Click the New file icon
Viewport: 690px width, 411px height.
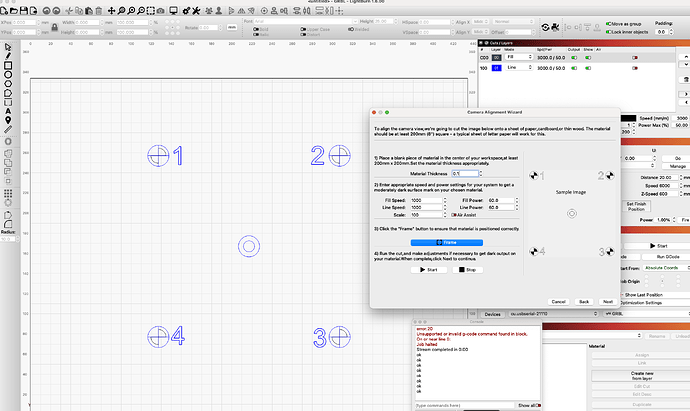[x=4, y=11]
